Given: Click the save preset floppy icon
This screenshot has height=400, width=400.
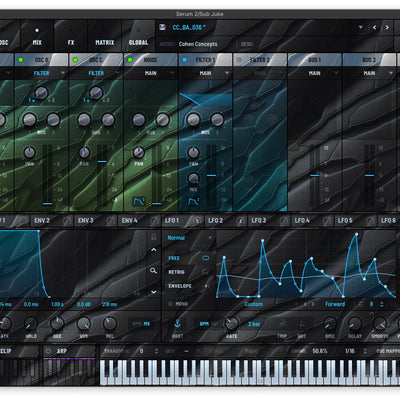Looking at the screenshot, I should tap(162, 27).
